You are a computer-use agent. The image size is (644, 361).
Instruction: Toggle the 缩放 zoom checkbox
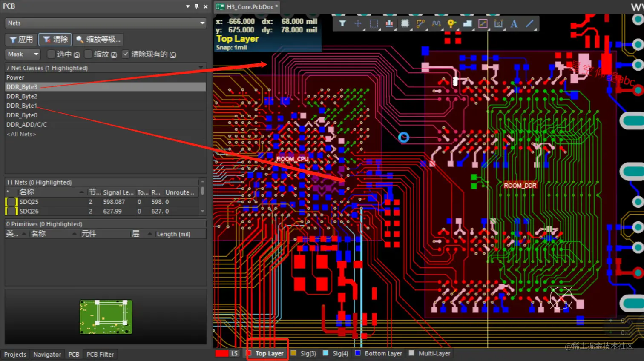[89, 54]
